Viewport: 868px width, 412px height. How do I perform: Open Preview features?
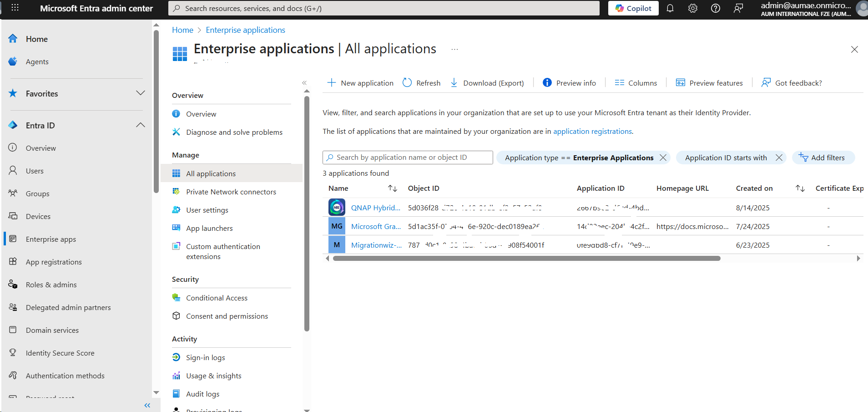point(709,83)
